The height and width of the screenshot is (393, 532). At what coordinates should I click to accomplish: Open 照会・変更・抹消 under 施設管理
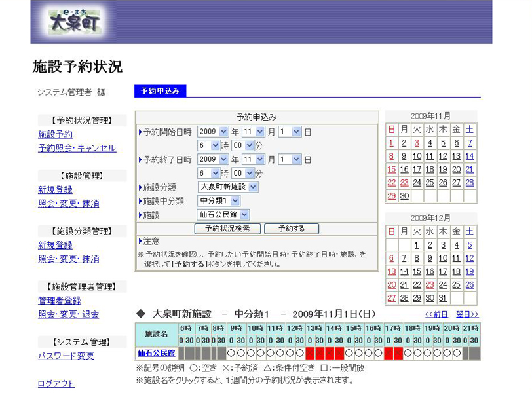(69, 204)
